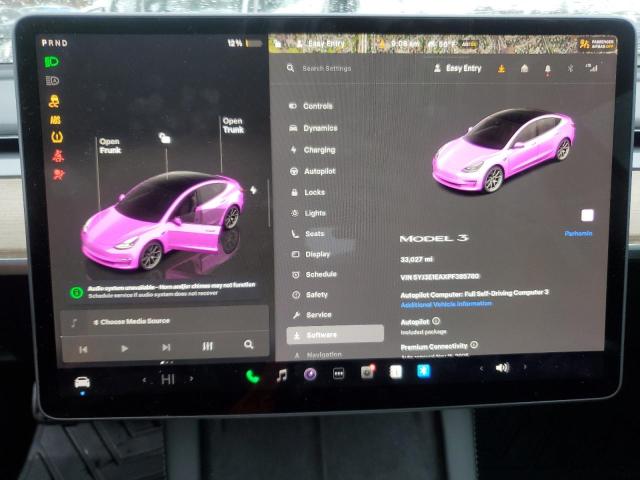Open Easy Entry driver profile dropdown
Screen dimensions: 640x480
(457, 69)
